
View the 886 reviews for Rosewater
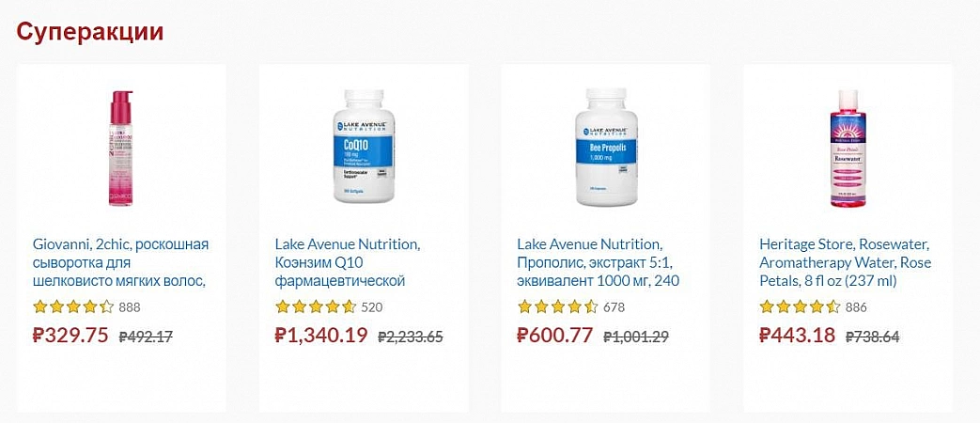coord(856,307)
